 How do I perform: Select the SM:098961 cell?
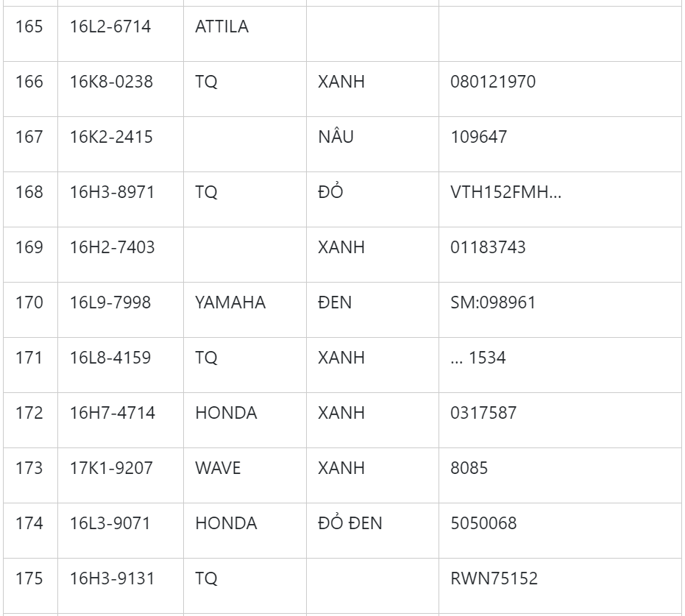click(493, 302)
